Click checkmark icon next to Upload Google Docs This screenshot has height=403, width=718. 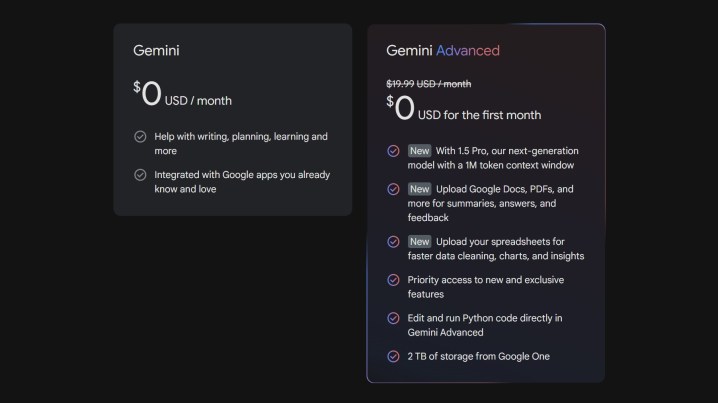click(x=393, y=189)
